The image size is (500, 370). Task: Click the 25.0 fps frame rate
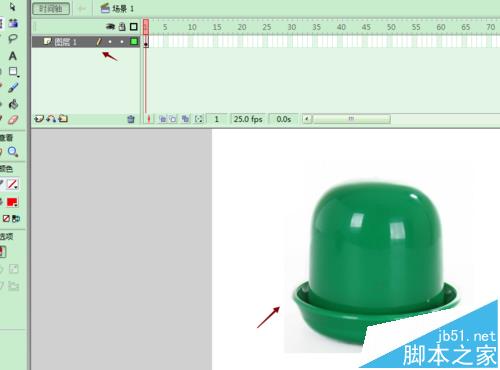(248, 119)
